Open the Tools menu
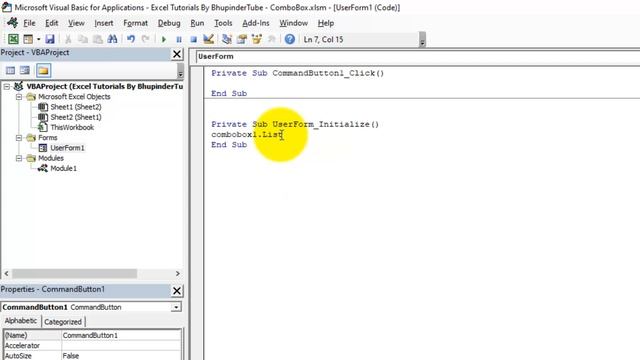The height and width of the screenshot is (360, 640). click(223, 23)
